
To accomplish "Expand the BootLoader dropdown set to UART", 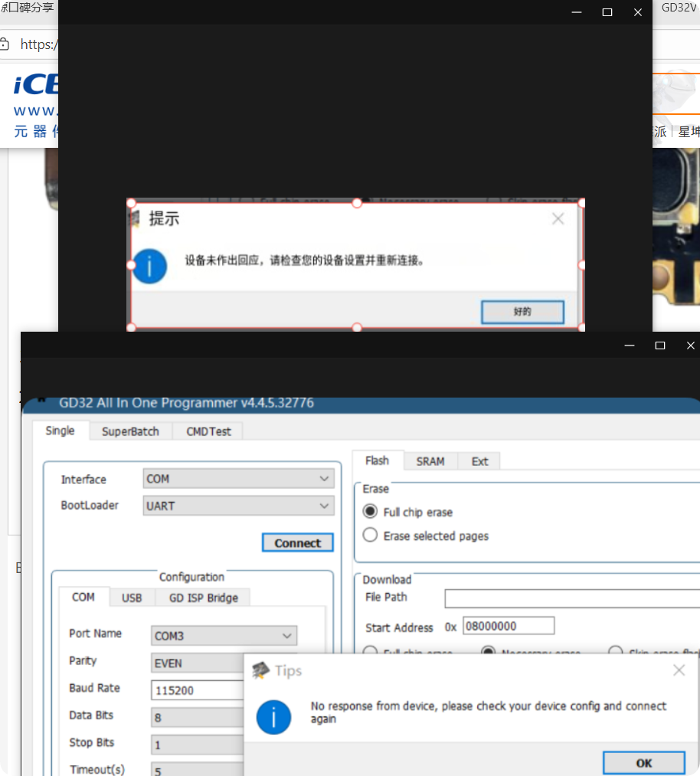I will tap(238, 506).
